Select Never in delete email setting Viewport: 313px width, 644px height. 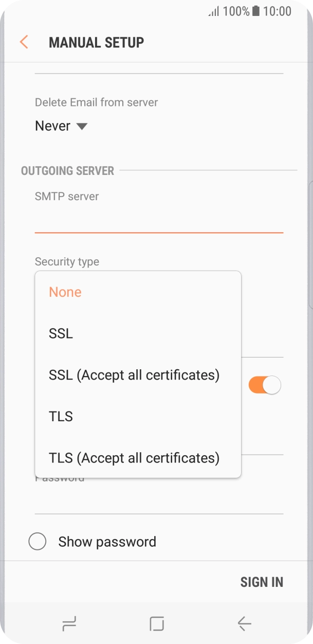tap(53, 126)
